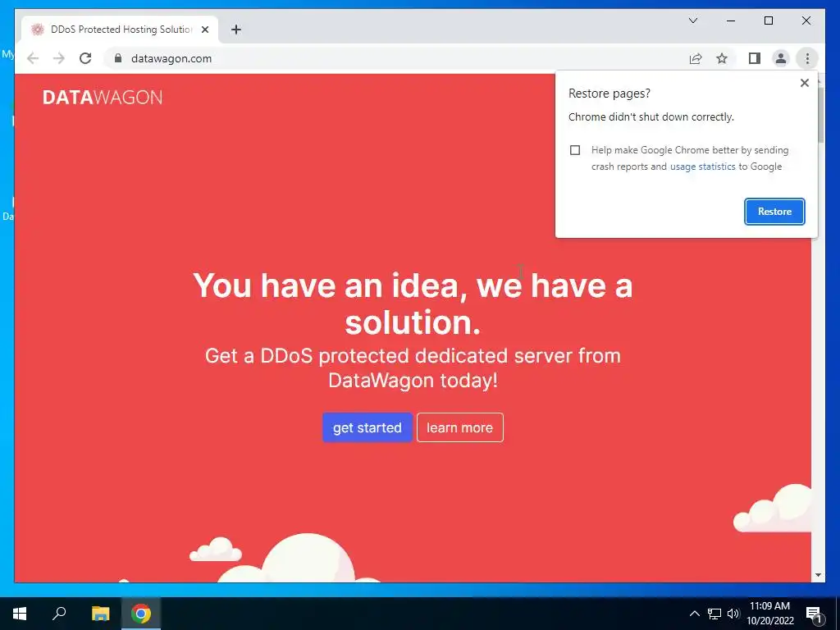Show hidden system tray icons
This screenshot has width=840, height=630.
694,614
